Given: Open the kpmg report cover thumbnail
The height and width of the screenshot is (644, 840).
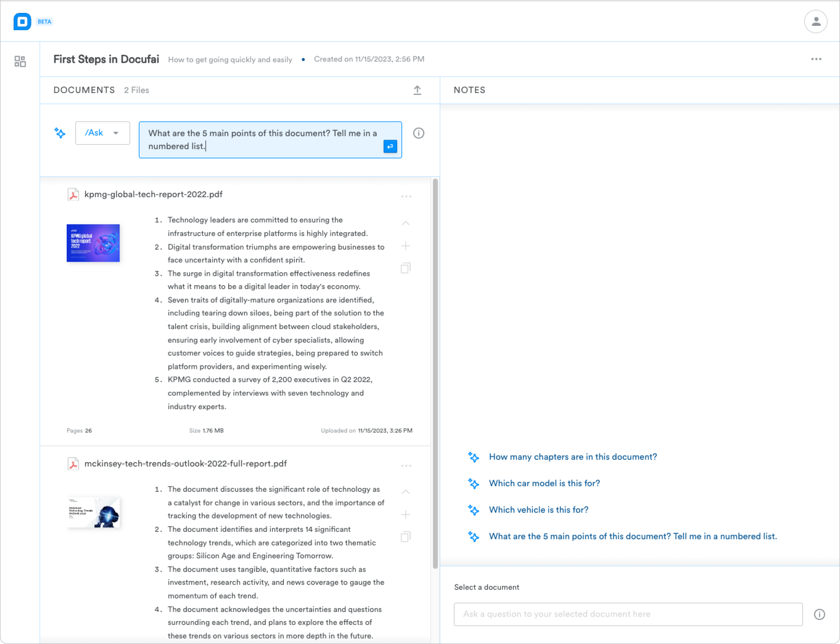Looking at the screenshot, I should 93,243.
